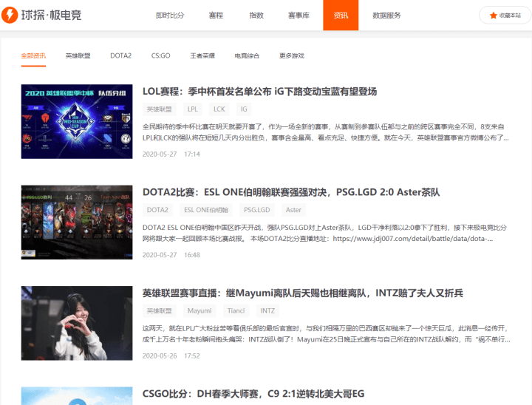The width and height of the screenshot is (532, 405).
Task: Click the 全民期待的季中杯 article summary text
Action: pos(326,132)
